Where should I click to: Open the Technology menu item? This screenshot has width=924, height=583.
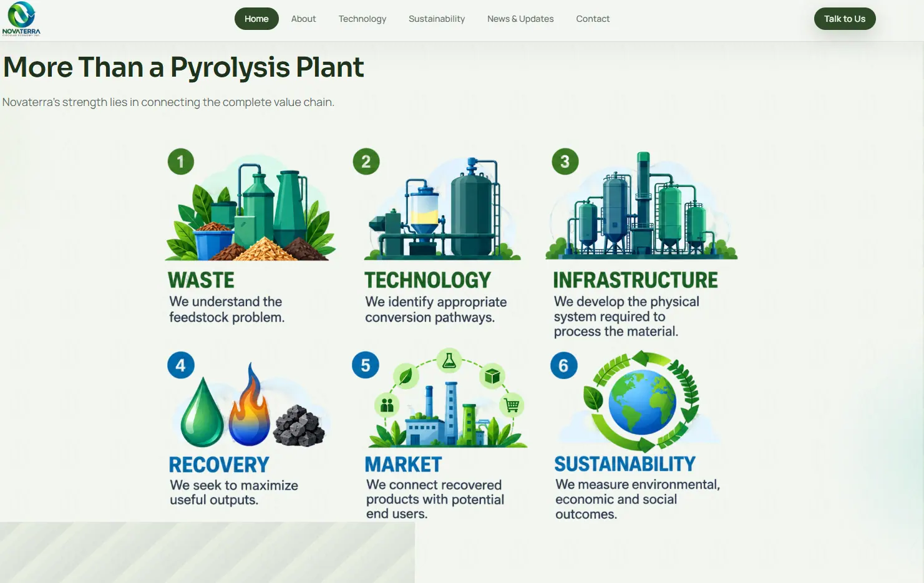(362, 19)
